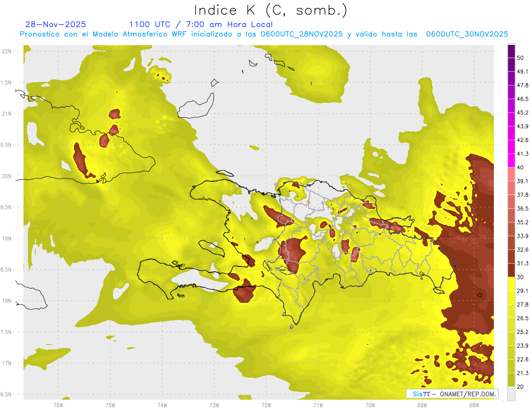The width and height of the screenshot is (532, 411).
Task: Click the '1100 UTC / 7:00 am Hora Local' time label
Action: pos(201,24)
